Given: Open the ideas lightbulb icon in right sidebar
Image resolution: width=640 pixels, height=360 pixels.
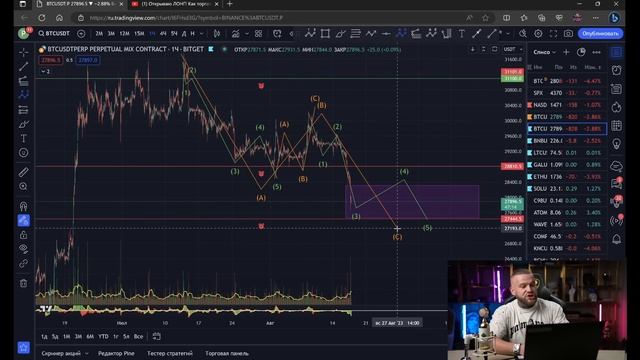Looking at the screenshot, I should click(x=616, y=144).
